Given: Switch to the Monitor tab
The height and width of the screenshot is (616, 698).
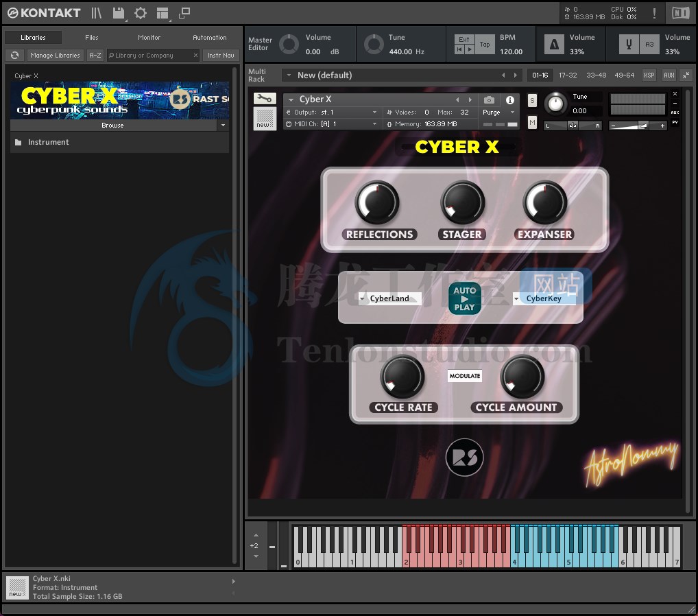Looking at the screenshot, I should point(149,38).
